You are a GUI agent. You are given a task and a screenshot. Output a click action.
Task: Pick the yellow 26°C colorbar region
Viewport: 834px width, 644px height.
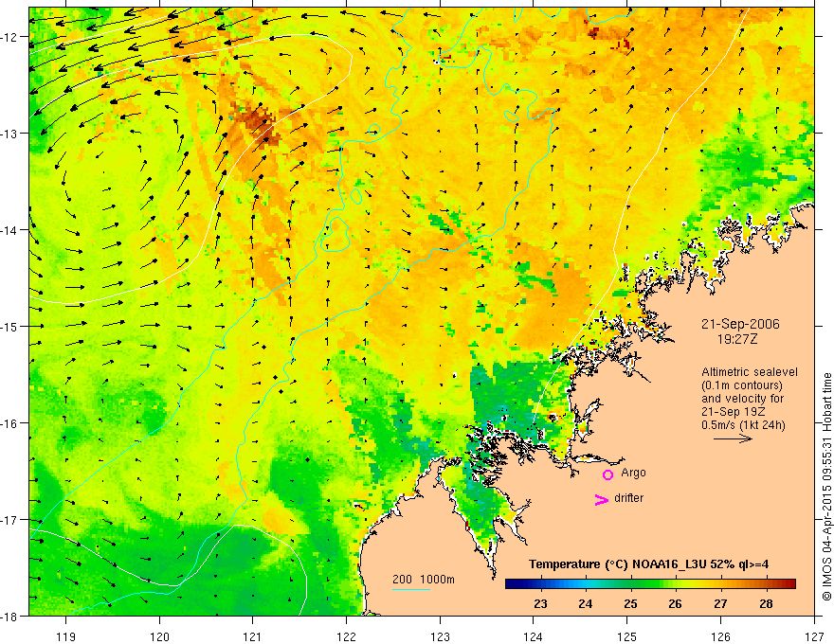[676, 584]
